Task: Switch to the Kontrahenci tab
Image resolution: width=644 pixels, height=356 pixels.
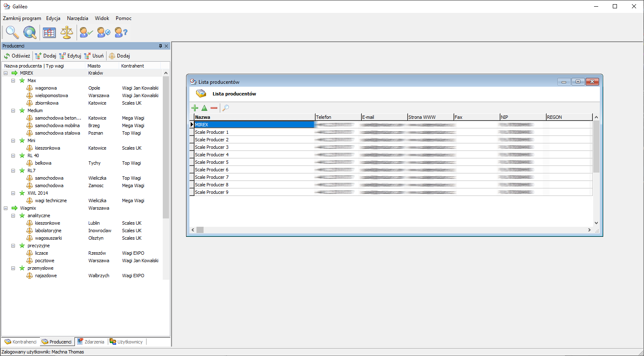Action: (x=21, y=342)
